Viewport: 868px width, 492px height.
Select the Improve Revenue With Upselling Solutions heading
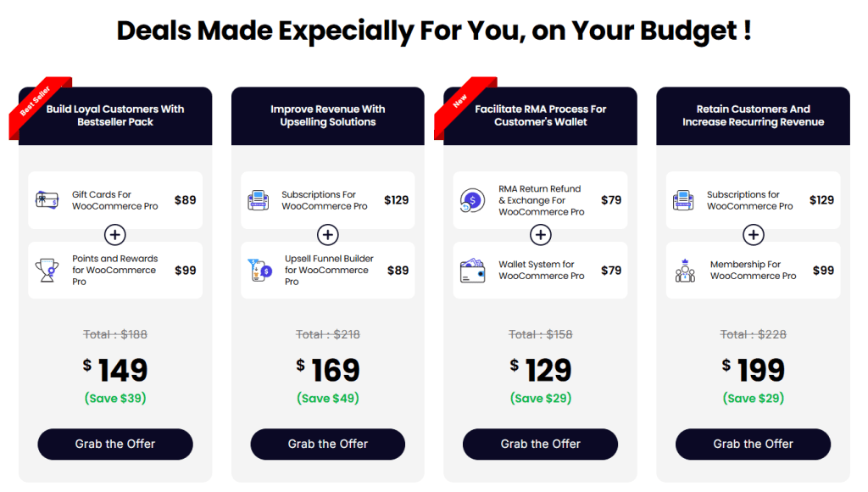pyautogui.click(x=328, y=115)
